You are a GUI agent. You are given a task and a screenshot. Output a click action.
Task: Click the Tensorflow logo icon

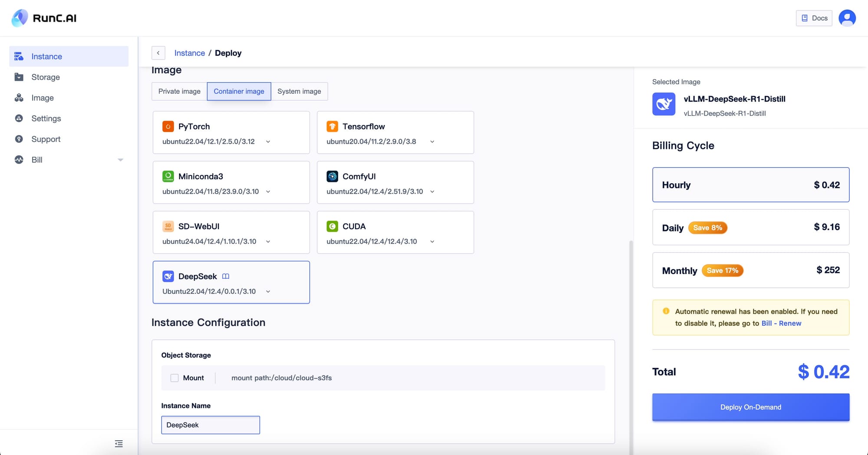332,126
